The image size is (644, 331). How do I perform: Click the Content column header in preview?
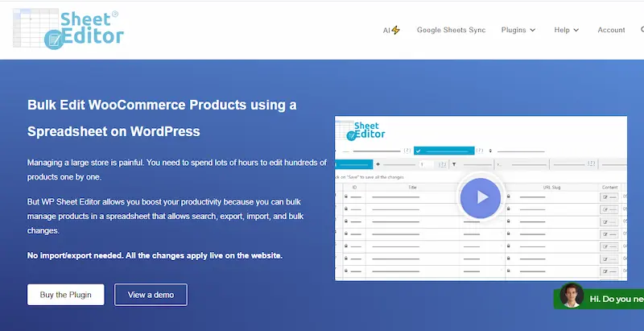point(609,186)
